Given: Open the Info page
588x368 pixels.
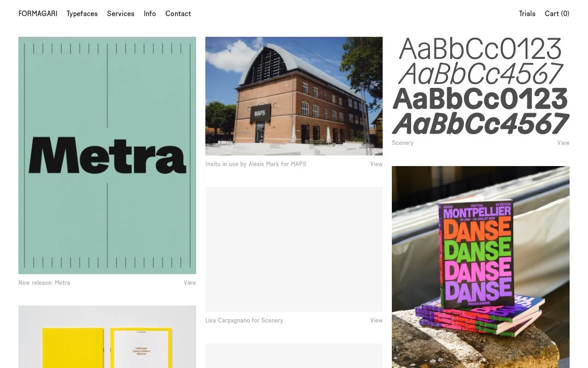Looking at the screenshot, I should coord(150,14).
